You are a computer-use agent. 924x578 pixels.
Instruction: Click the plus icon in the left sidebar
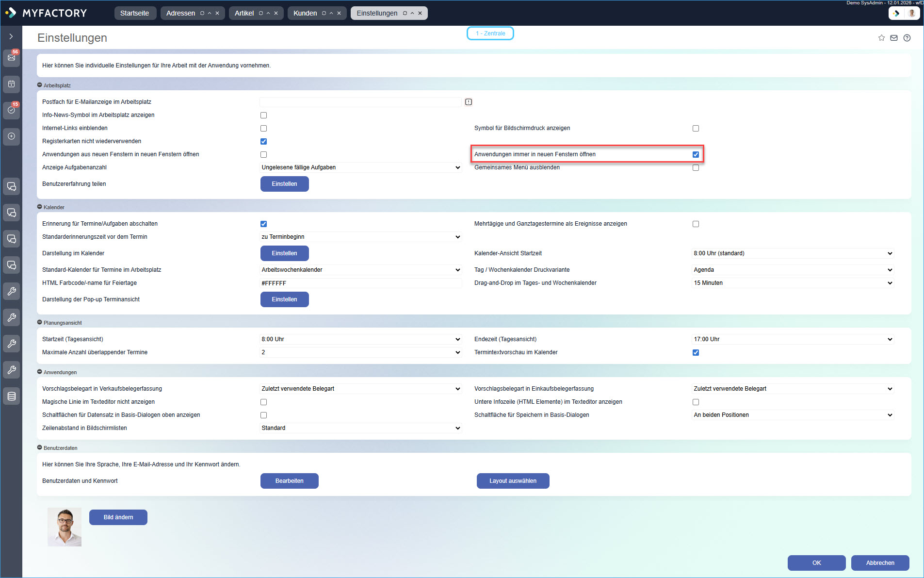point(11,136)
